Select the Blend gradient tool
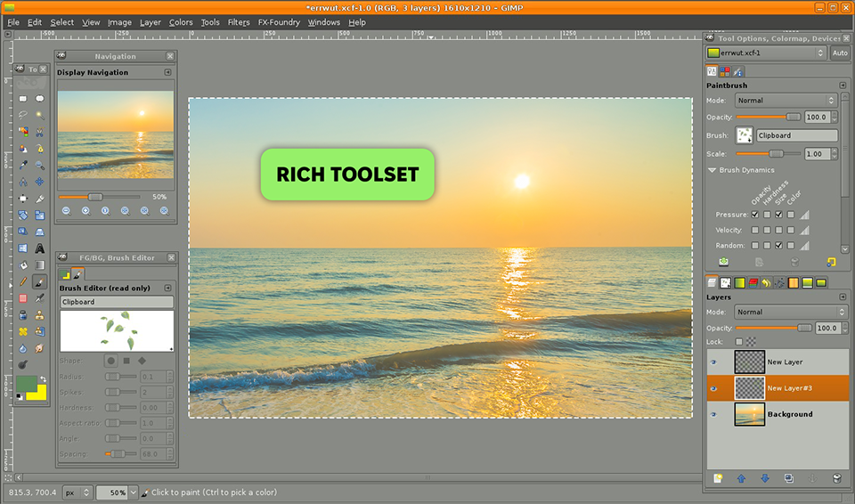 click(40, 265)
